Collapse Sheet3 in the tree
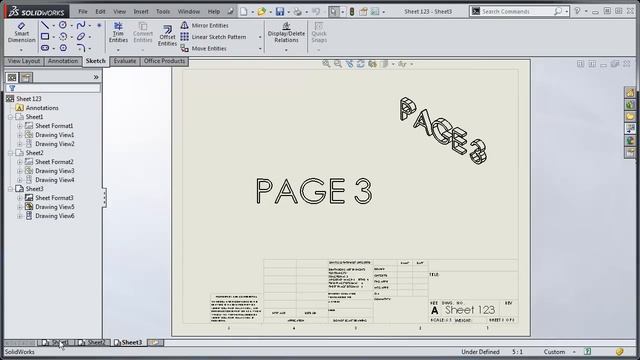This screenshot has width=640, height=360. click(10, 189)
